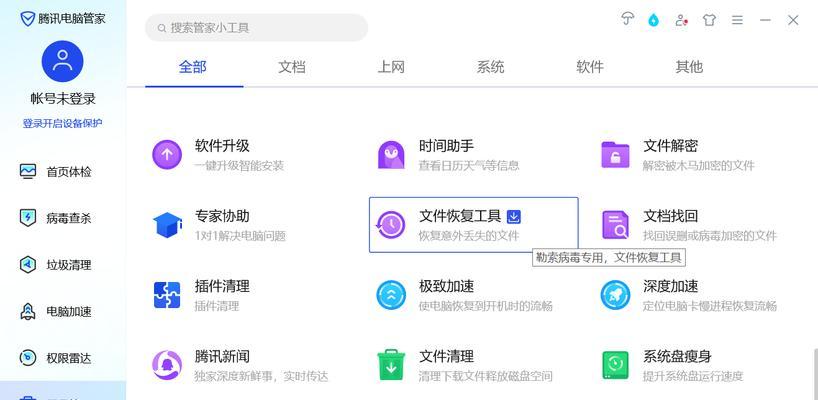Click 清理下载文件释放磁盘空间 description

pyautogui.click(x=485, y=377)
